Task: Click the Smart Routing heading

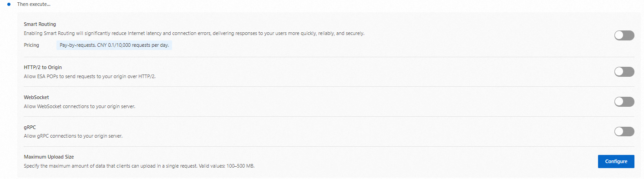Action: coord(40,24)
